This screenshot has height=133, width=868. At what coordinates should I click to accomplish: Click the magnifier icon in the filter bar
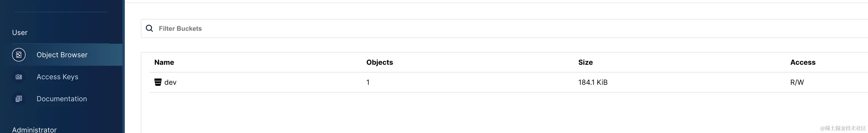(149, 29)
